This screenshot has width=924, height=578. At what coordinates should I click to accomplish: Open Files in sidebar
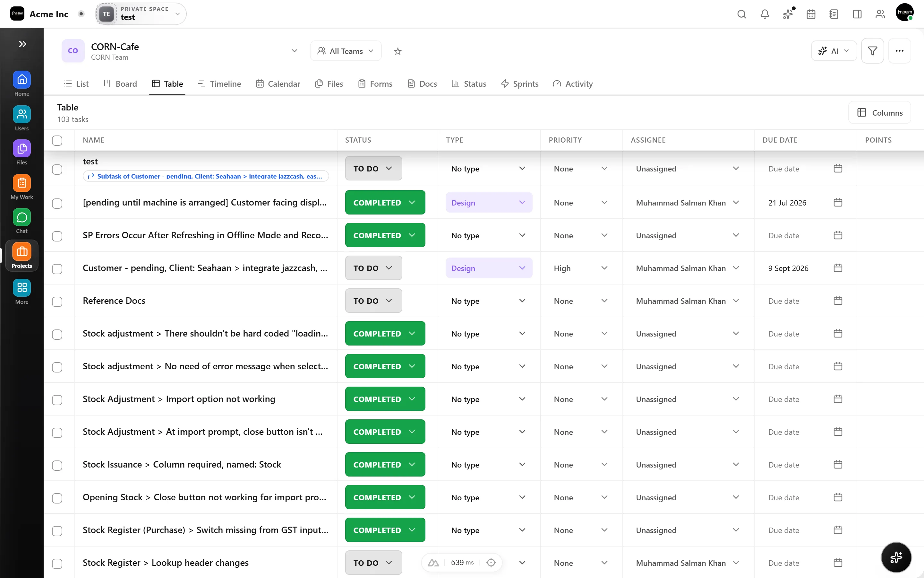pos(22,152)
